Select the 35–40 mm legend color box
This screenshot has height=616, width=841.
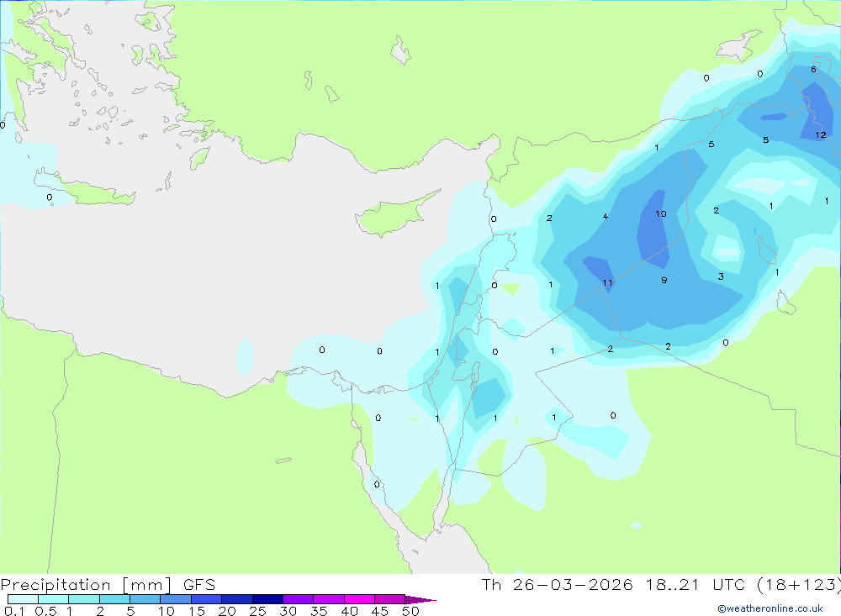(x=329, y=599)
